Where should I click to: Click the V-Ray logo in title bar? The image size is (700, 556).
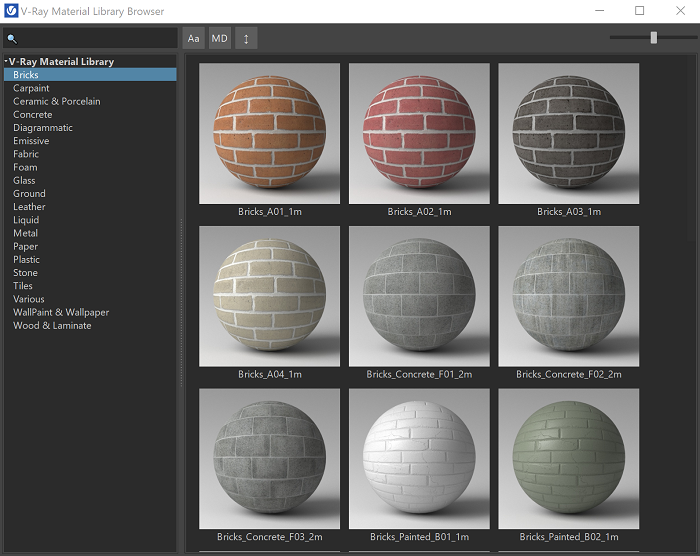point(11,11)
